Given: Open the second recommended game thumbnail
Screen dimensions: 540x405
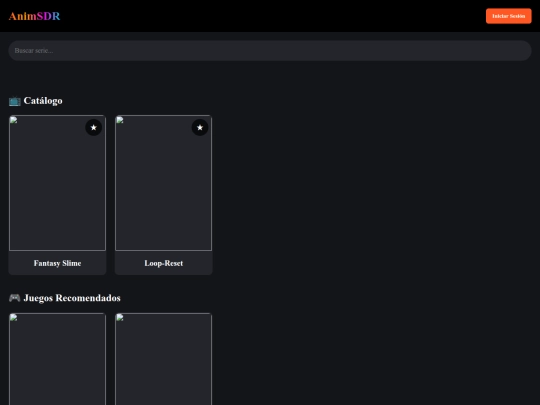Looking at the screenshot, I should point(164,359).
